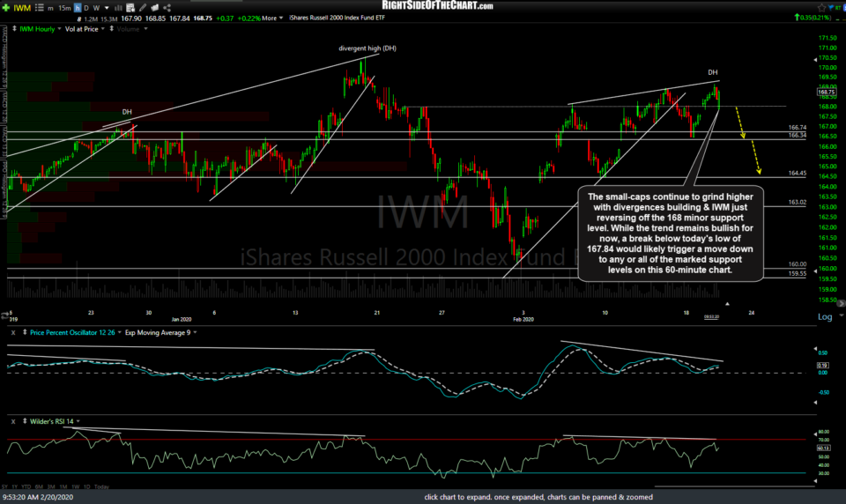Click the sync arrows icon below the chart
Viewport: 846px width, 504px height.
[5, 315]
